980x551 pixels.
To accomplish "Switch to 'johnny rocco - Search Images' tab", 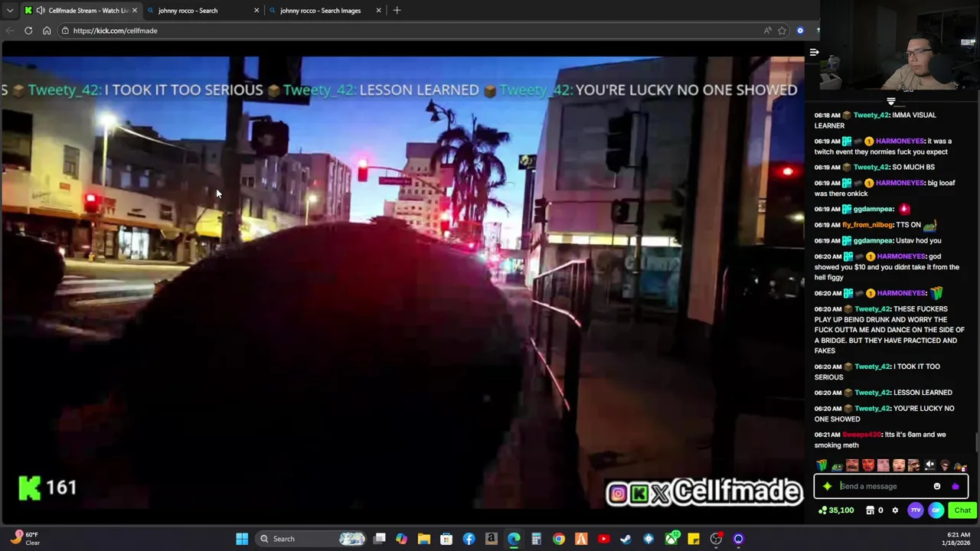I will 325,11.
